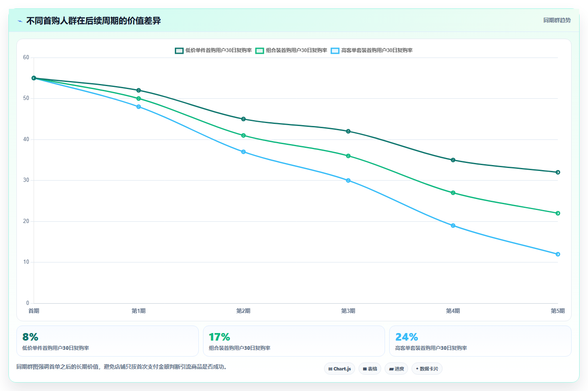Click the blue point at 第4期
This screenshot has width=588, height=391.
point(453,226)
